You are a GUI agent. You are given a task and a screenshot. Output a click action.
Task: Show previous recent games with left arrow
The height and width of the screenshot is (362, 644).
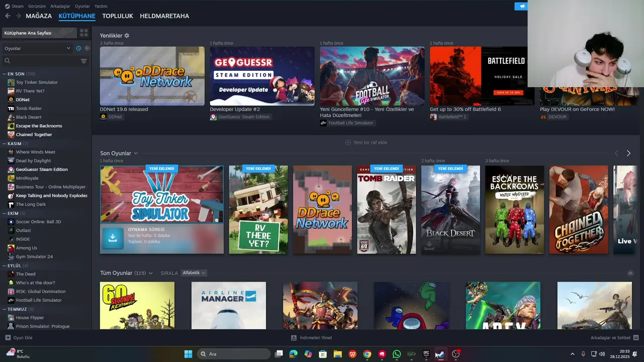tap(616, 153)
